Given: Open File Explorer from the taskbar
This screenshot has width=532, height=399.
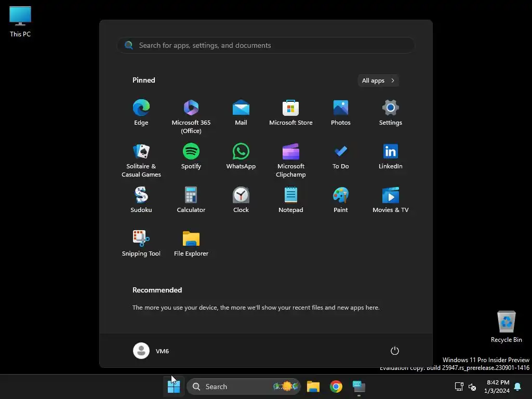Looking at the screenshot, I should click(313, 387).
